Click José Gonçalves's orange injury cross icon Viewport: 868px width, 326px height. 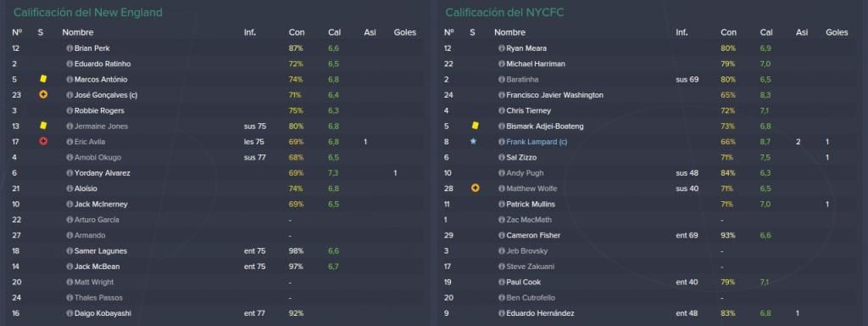pos(43,95)
